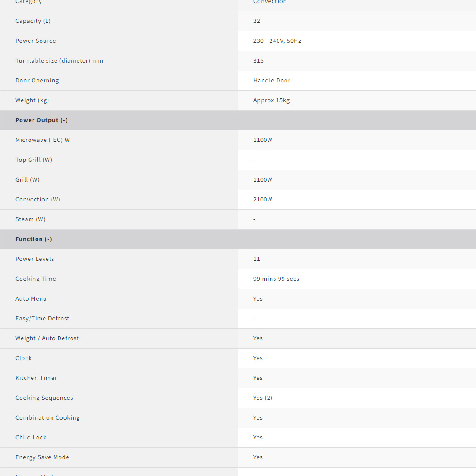Click the Top Grill (W) label
Image resolution: width=476 pixels, height=476 pixels.
(x=33, y=160)
